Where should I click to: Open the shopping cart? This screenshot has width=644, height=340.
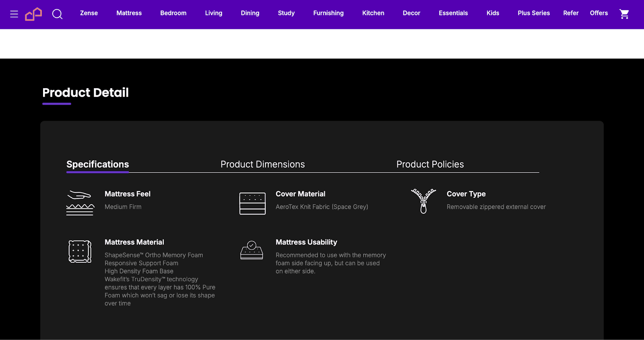[624, 14]
